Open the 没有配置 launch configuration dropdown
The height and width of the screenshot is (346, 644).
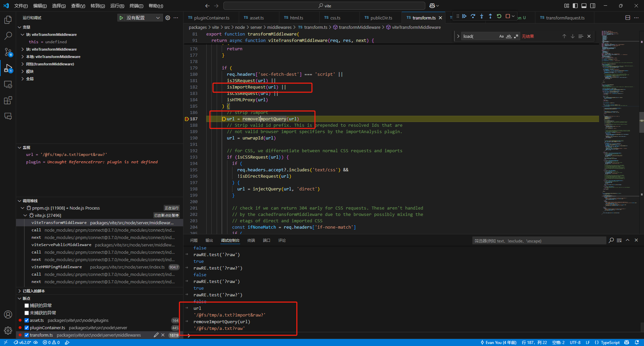(144, 18)
